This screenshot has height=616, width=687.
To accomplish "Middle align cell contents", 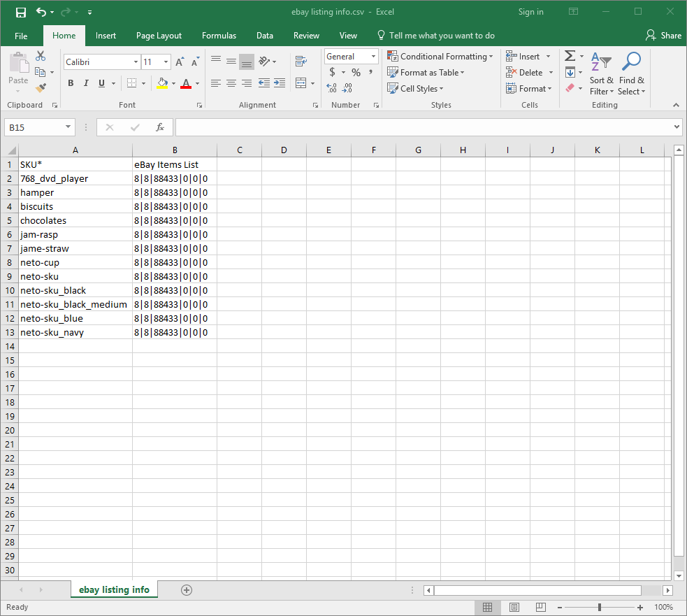I will pyautogui.click(x=231, y=61).
